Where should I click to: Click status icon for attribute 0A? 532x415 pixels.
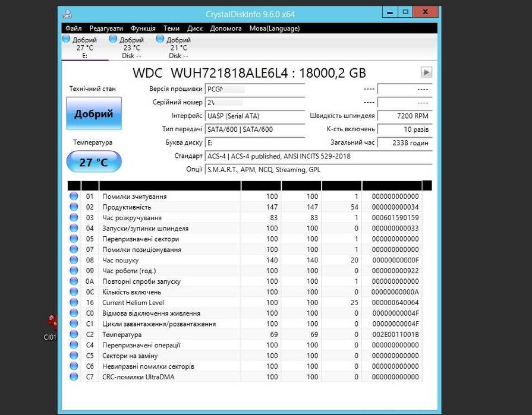tap(74, 281)
